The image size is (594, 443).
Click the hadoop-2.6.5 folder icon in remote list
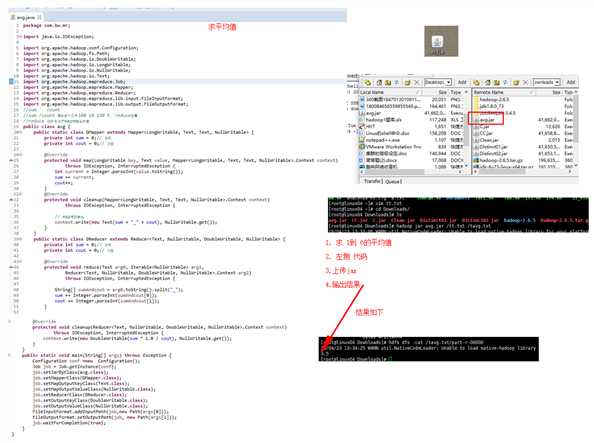(476, 100)
